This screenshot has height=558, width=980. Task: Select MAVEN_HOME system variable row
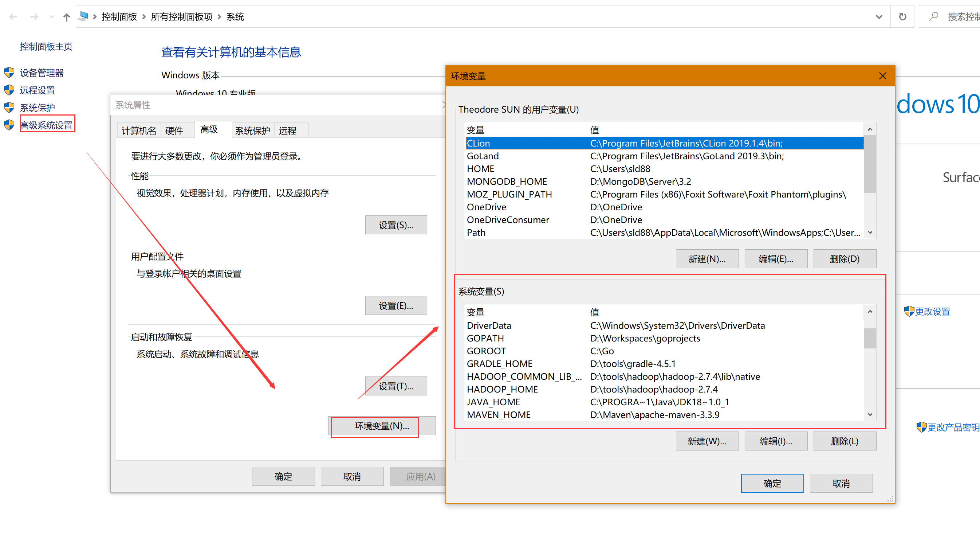click(x=664, y=415)
